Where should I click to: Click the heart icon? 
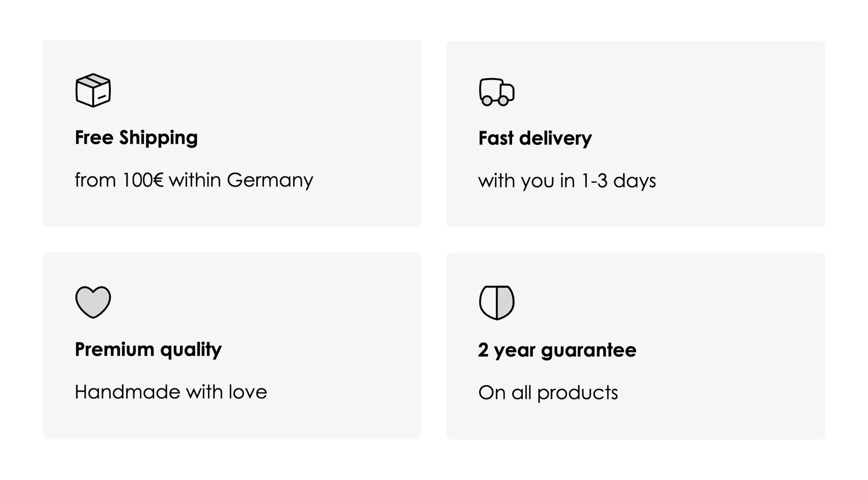[93, 302]
